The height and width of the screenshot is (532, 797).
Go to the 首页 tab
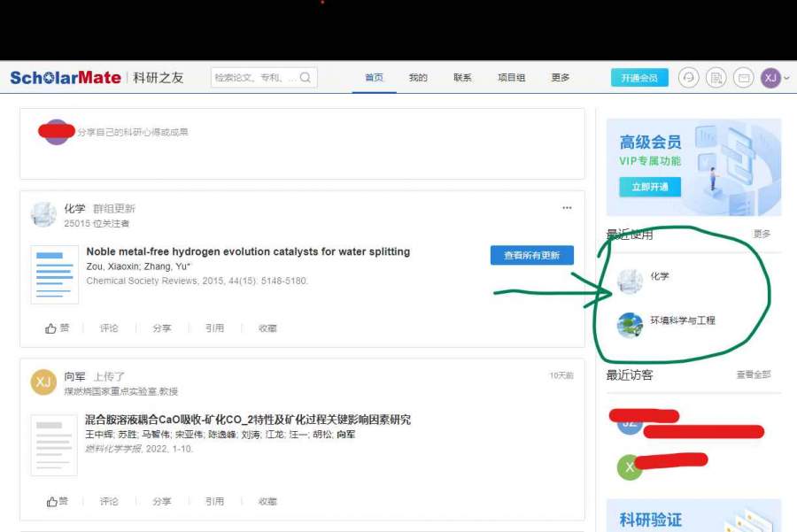coord(374,78)
